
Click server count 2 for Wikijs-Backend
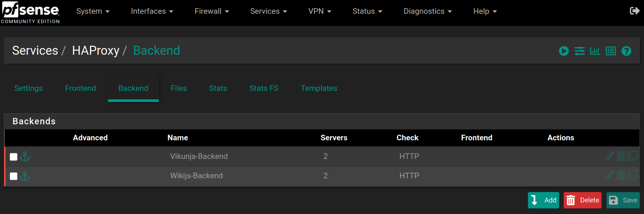326,176
